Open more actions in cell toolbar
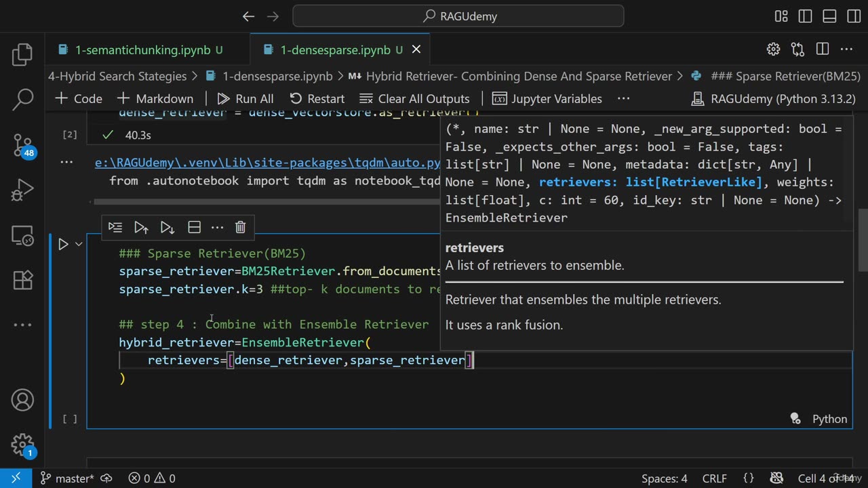 tap(217, 227)
